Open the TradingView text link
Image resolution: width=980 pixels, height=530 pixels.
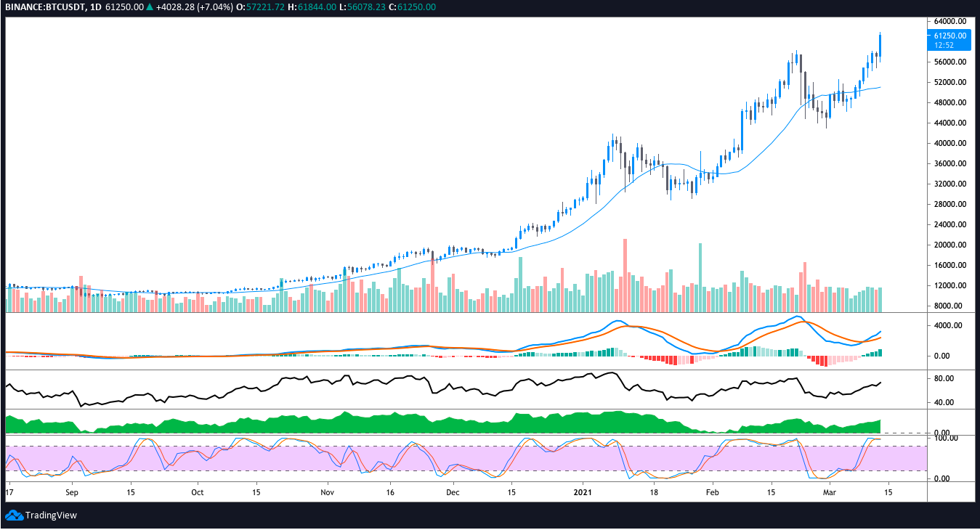(x=51, y=515)
